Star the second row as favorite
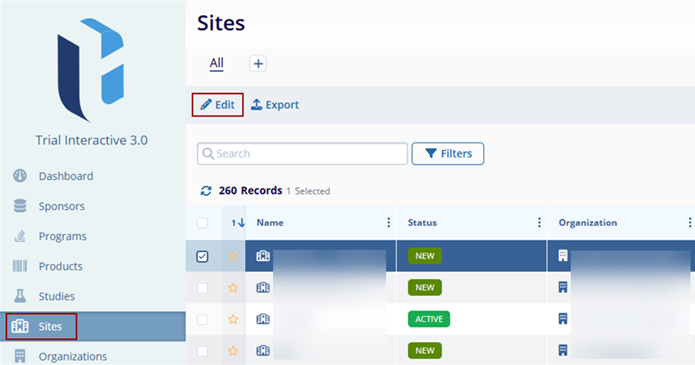The image size is (695, 365). (x=233, y=288)
